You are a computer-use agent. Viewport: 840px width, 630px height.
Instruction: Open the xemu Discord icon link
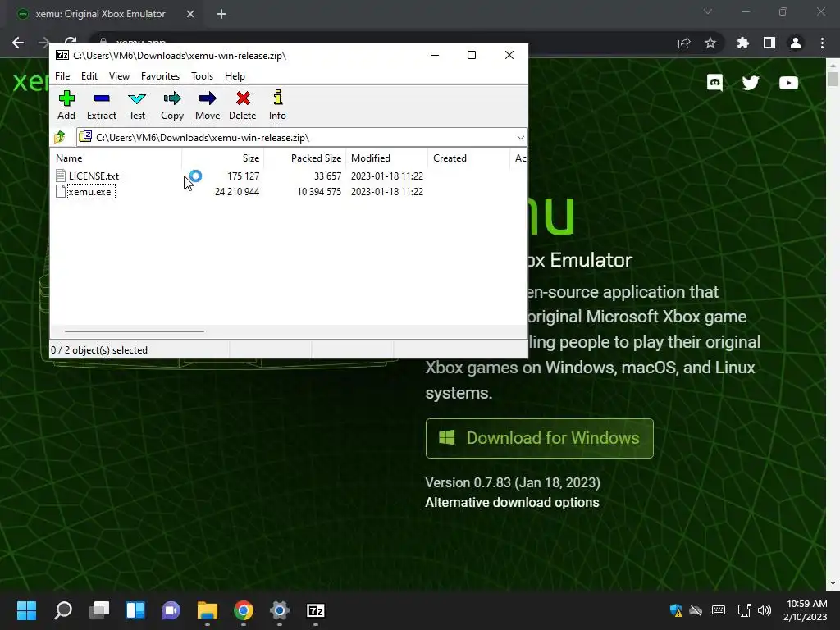(x=714, y=83)
